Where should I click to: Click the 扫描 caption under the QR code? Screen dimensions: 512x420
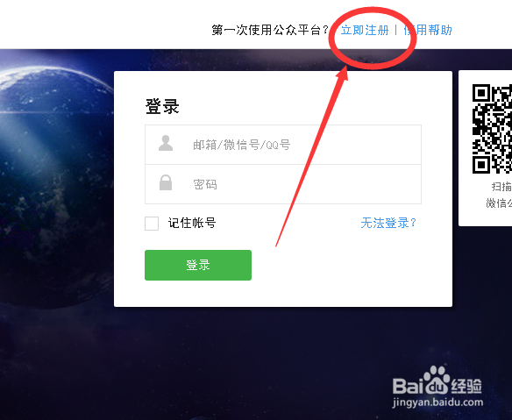click(501, 187)
